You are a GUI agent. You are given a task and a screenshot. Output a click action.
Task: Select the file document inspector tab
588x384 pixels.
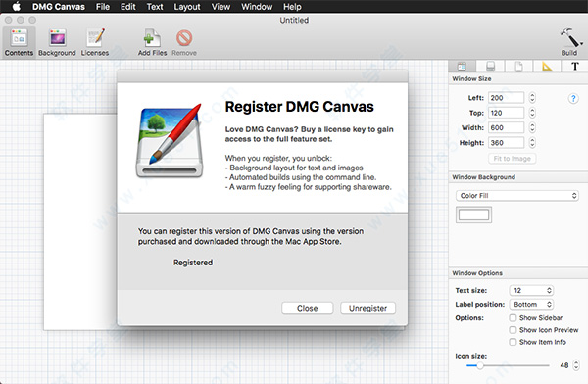(x=518, y=67)
